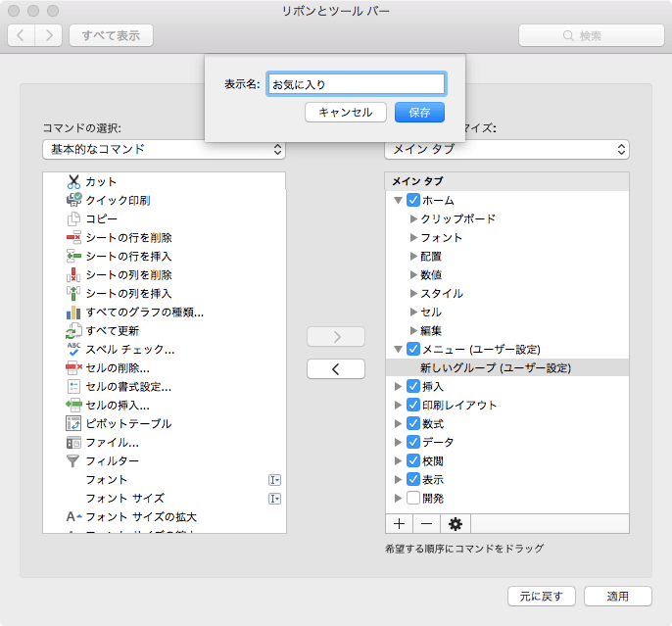The width and height of the screenshot is (672, 626).
Task: Click the icon next to ファイル...
Action: [73, 443]
